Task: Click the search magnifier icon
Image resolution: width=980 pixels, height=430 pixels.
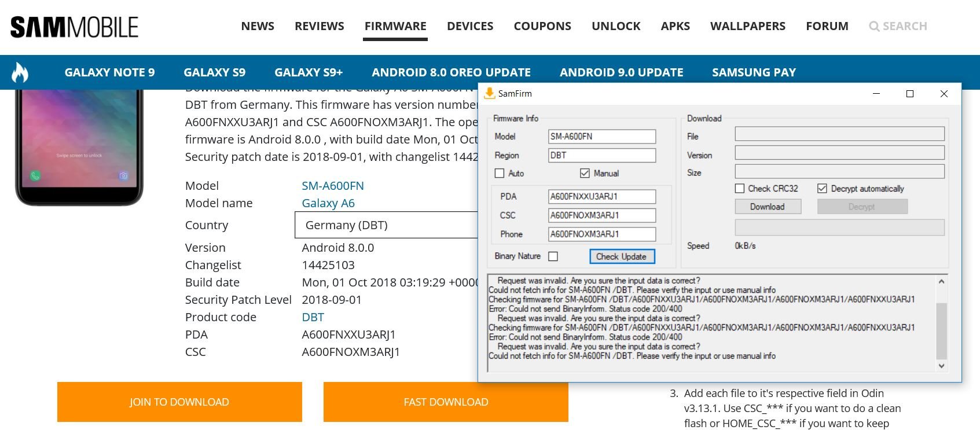Action: (874, 27)
